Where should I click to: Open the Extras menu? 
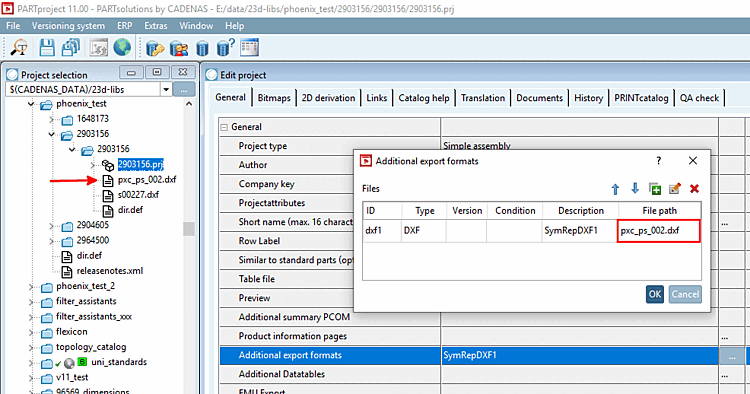click(156, 26)
